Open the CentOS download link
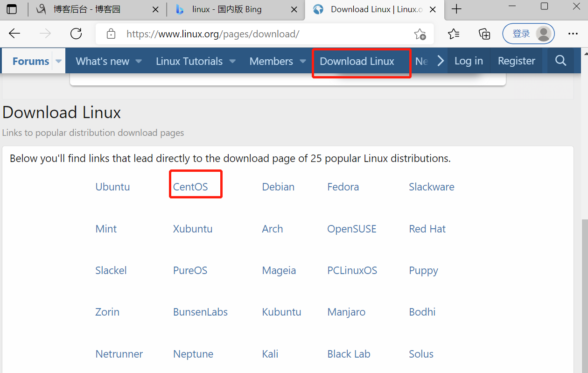588x373 pixels. click(x=190, y=187)
